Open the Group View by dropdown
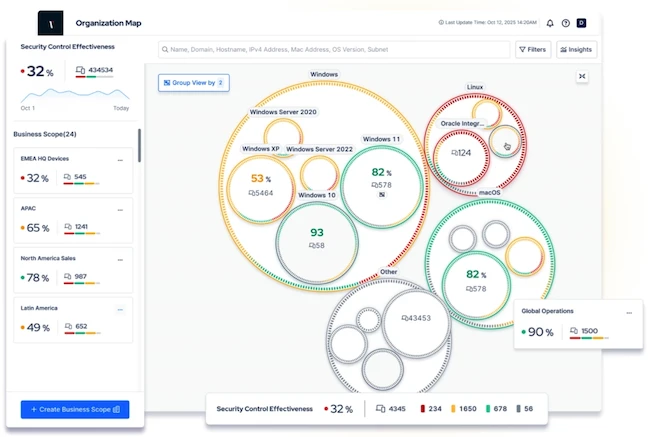The height and width of the screenshot is (437, 650). point(194,83)
